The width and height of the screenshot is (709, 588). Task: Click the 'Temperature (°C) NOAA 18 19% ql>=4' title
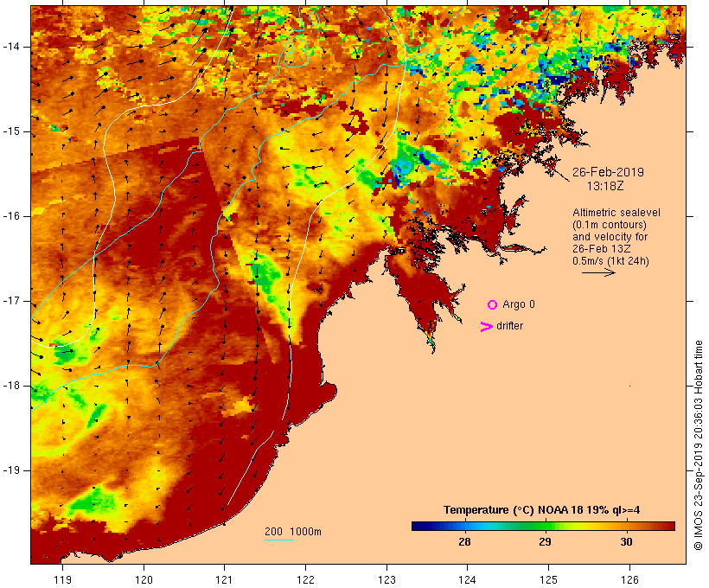(542, 510)
